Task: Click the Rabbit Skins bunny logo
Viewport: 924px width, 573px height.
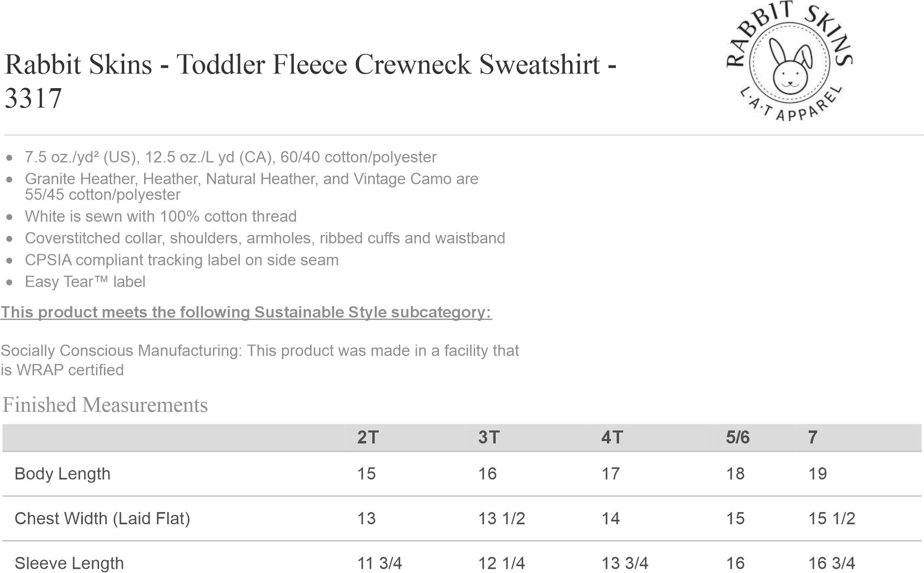Action: [x=789, y=61]
